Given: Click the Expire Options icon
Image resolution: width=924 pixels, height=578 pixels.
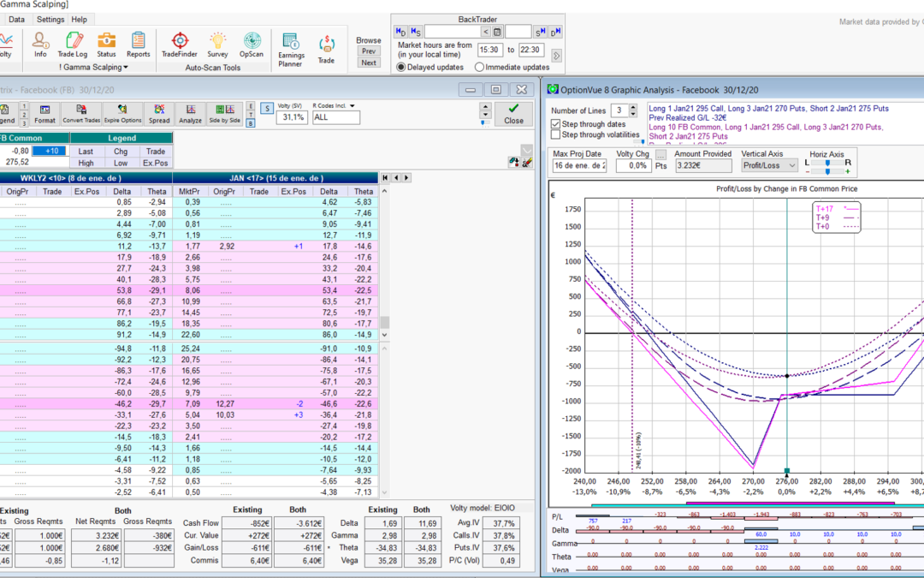Looking at the screenshot, I should (x=122, y=114).
